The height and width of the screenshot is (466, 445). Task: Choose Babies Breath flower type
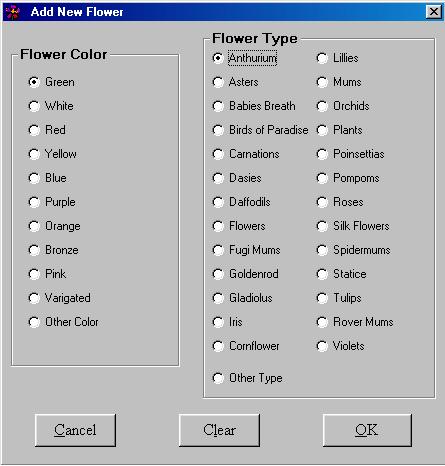pyautogui.click(x=254, y=106)
